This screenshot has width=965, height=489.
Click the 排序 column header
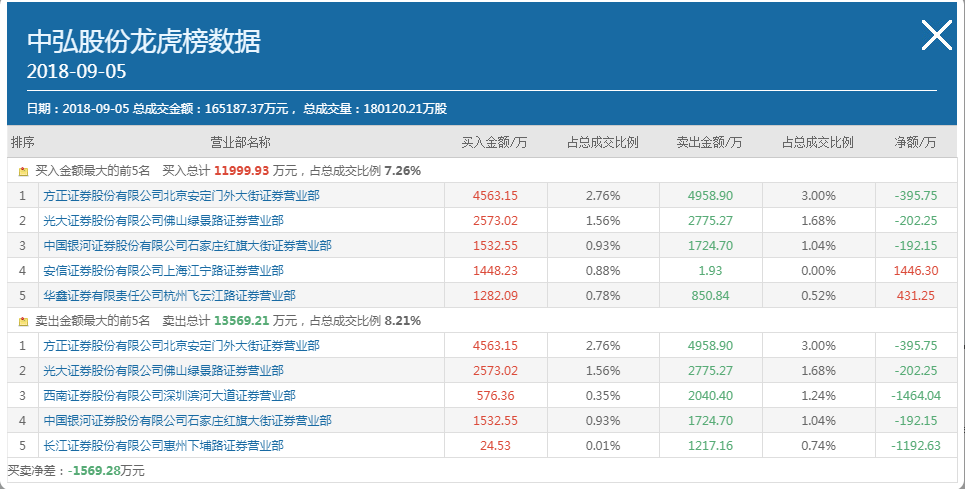pos(23,143)
